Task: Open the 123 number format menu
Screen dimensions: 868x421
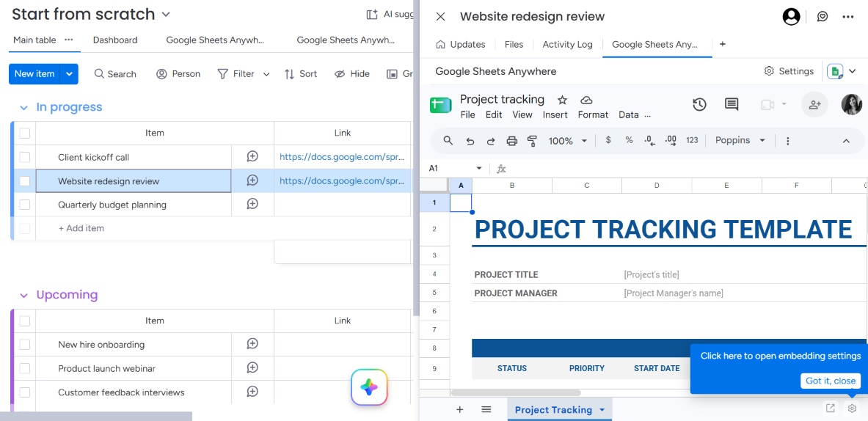Action: (x=692, y=141)
